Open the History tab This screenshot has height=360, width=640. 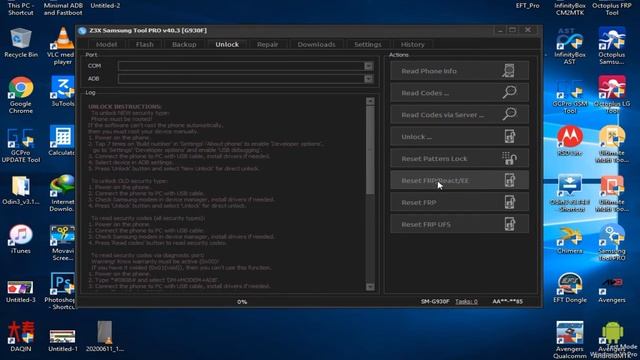(413, 44)
